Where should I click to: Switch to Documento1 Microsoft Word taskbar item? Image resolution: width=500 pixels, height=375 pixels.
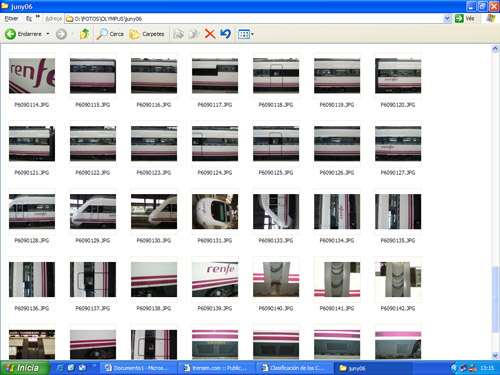point(138,368)
